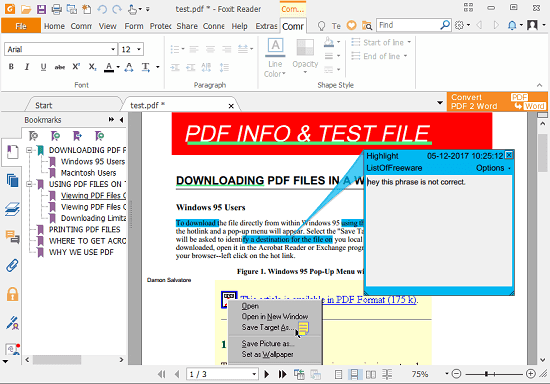Image resolution: width=550 pixels, height=384 pixels.
Task: Click the Find magnifier search icon
Action: [445, 25]
